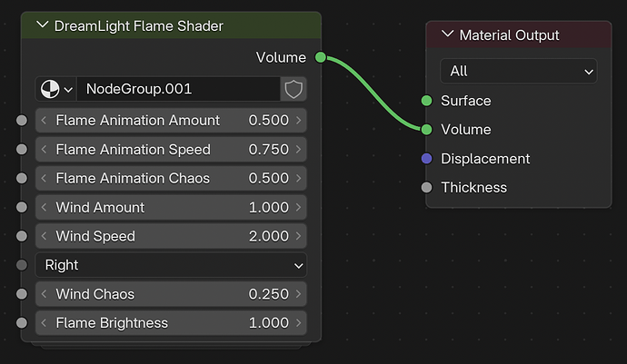Click the Surface input socket

427,101
